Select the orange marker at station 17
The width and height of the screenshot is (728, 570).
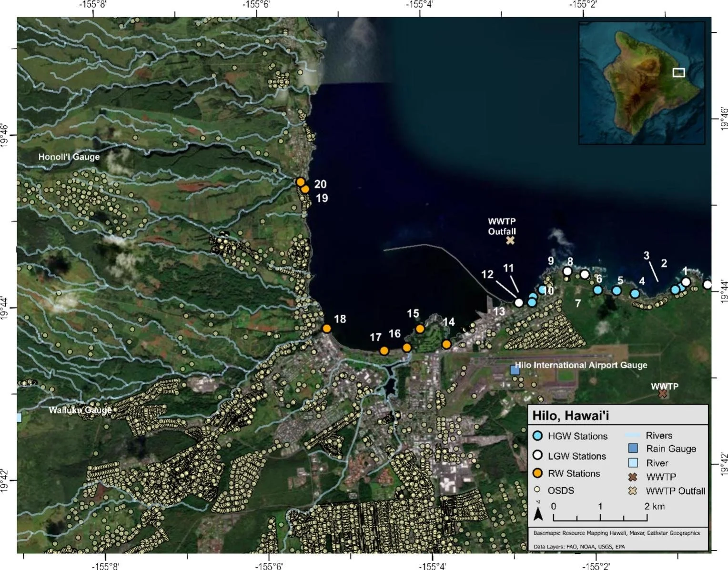point(384,351)
